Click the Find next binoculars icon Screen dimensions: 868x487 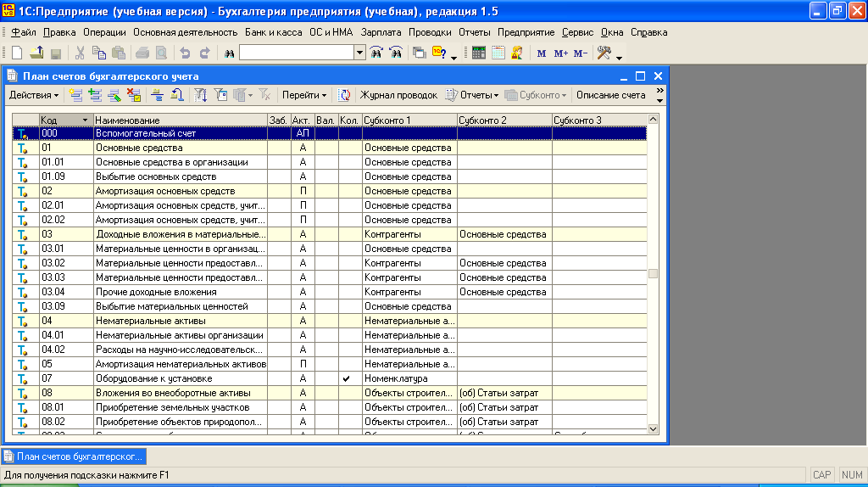376,53
